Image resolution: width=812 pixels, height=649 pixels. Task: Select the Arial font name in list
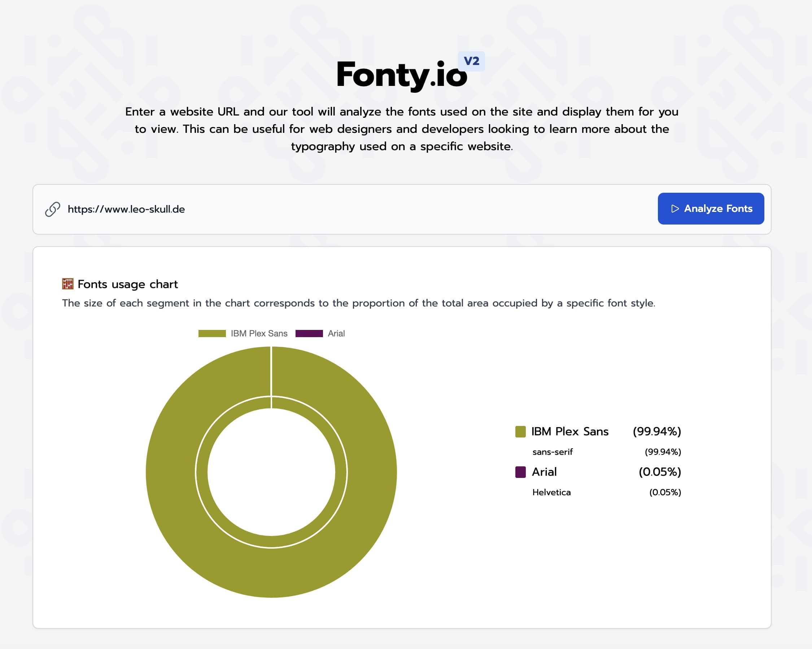544,472
